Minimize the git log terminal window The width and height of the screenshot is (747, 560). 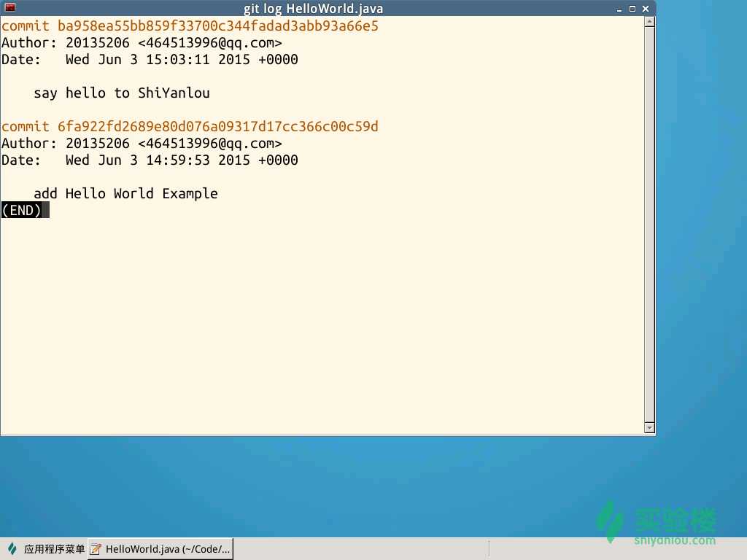pos(619,9)
